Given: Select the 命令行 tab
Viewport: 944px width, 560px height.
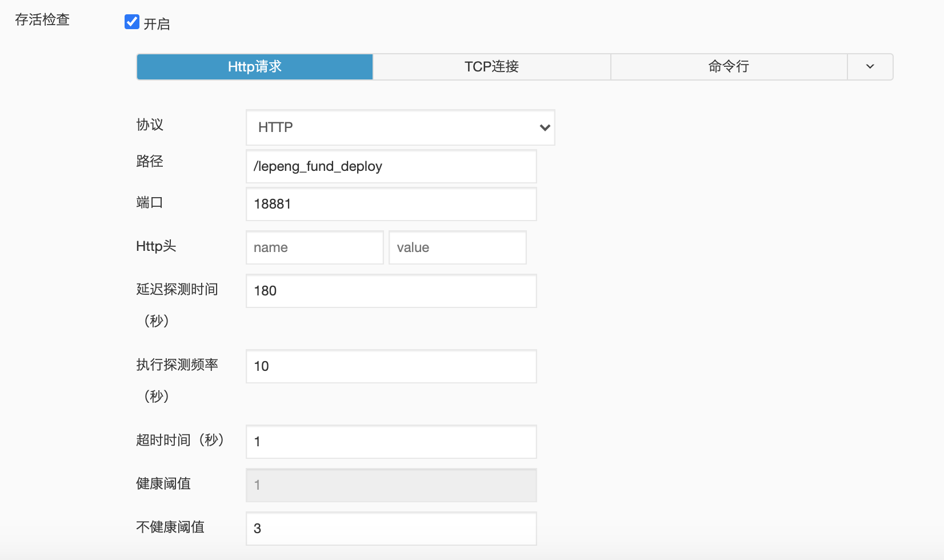Looking at the screenshot, I should coord(729,67).
